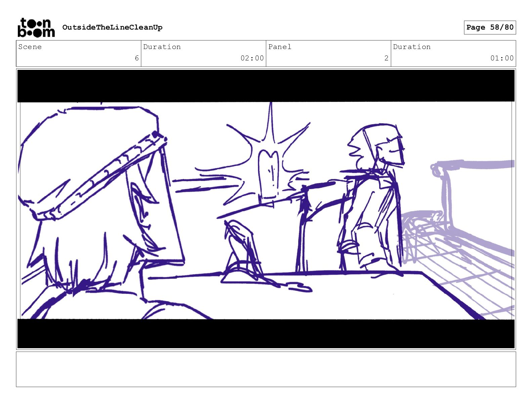Click the empty notes box below panel

pos(266,369)
